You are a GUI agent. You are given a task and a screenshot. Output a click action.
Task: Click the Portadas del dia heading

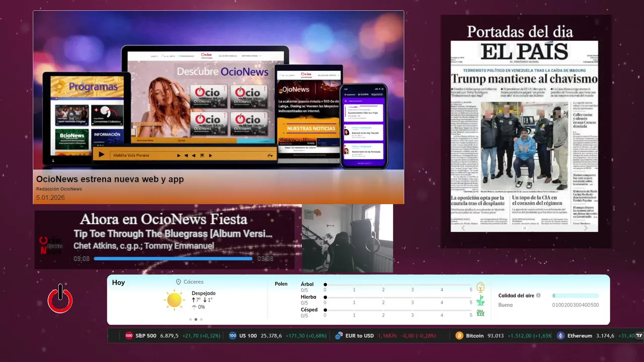tap(520, 31)
